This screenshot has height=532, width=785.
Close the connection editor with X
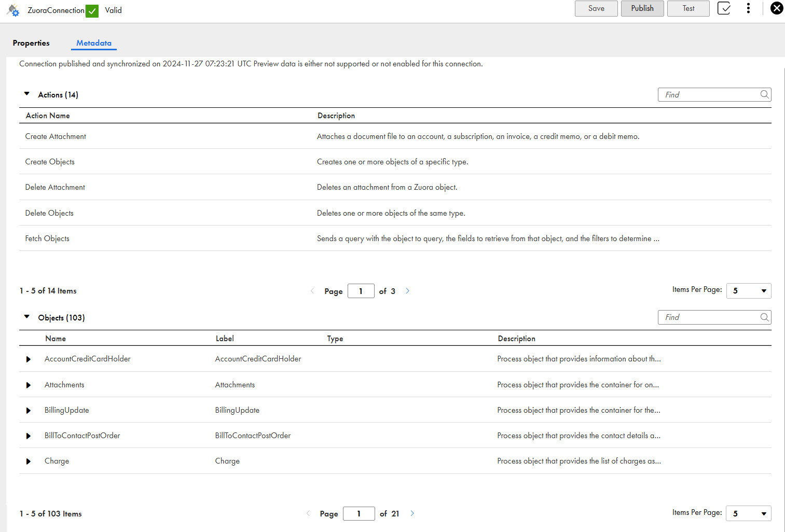pos(777,8)
